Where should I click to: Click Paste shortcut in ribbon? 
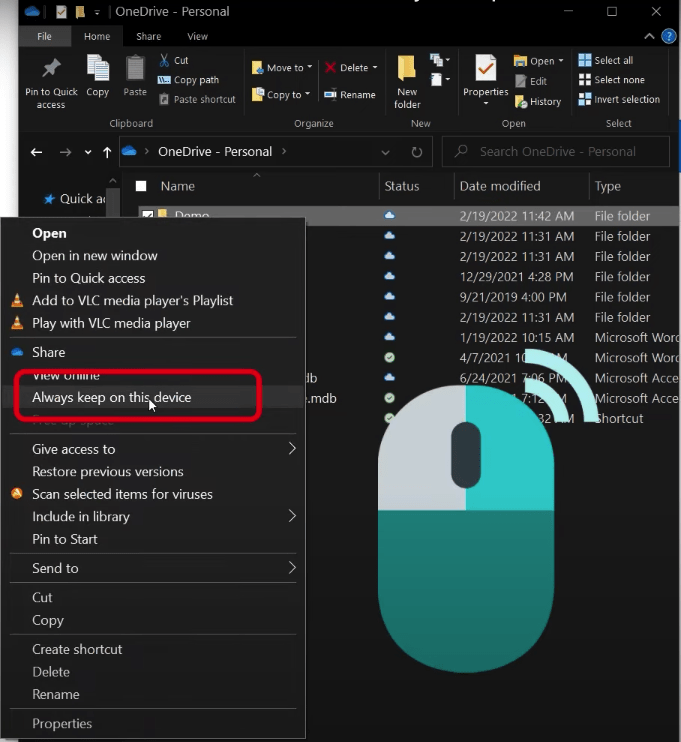[197, 99]
